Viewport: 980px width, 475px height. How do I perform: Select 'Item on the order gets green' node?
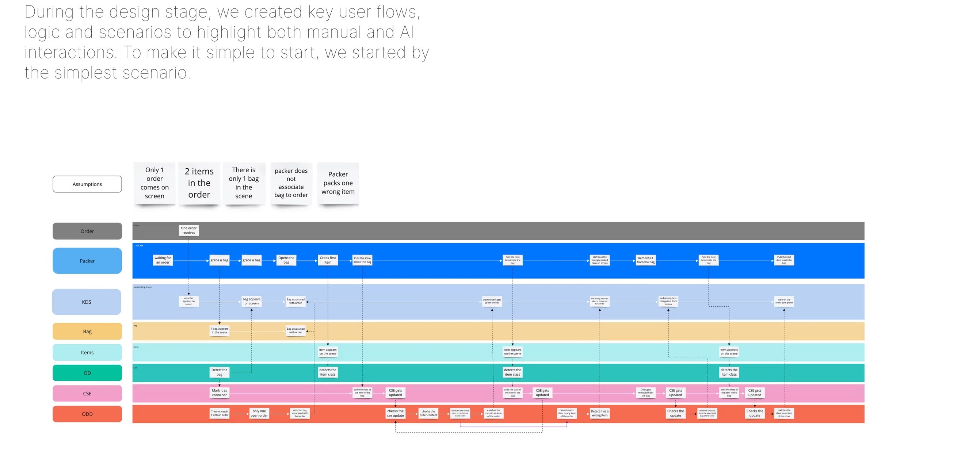784,302
